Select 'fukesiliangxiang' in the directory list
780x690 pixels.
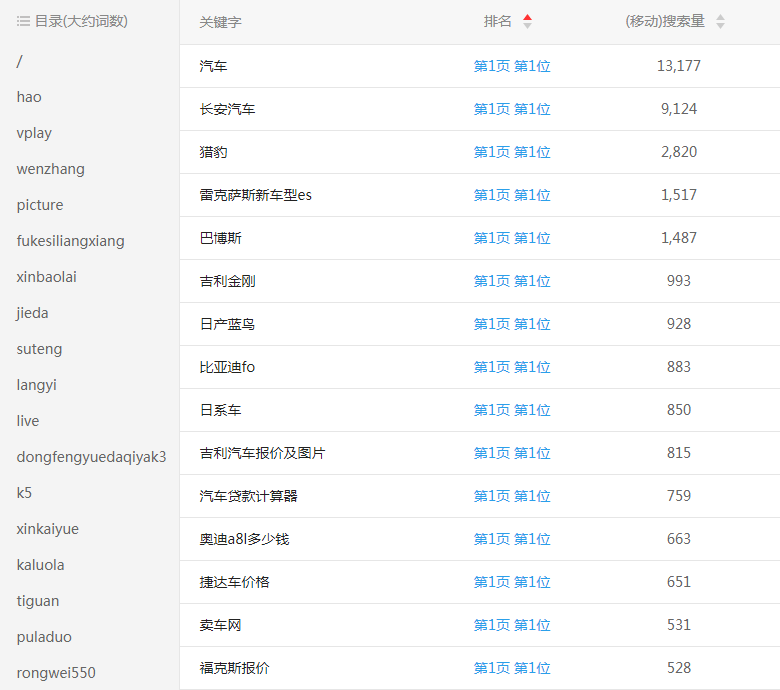(x=70, y=241)
